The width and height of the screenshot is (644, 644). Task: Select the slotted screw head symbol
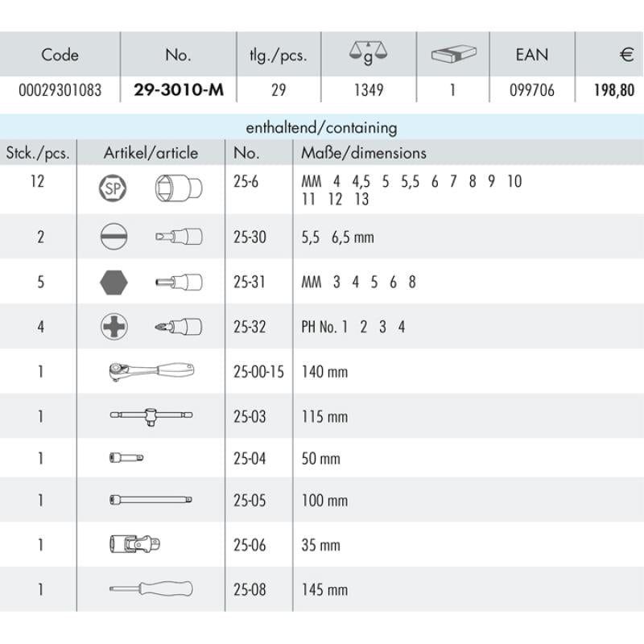tap(113, 237)
